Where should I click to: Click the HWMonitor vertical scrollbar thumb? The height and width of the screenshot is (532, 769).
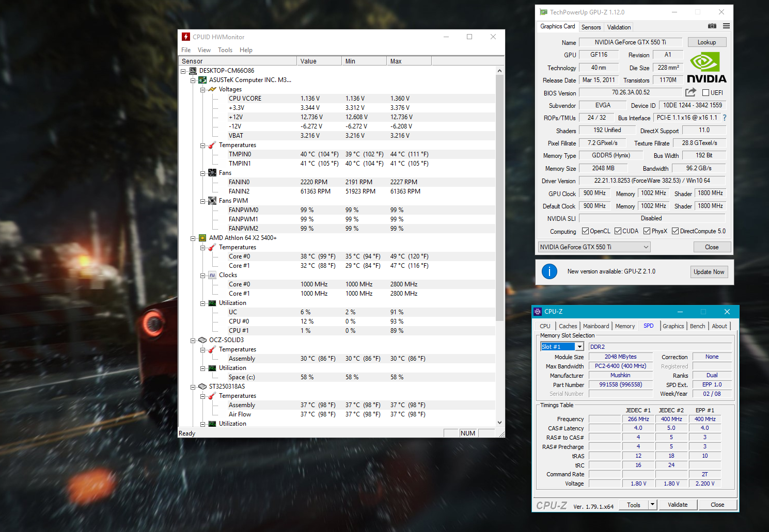pyautogui.click(x=499, y=198)
